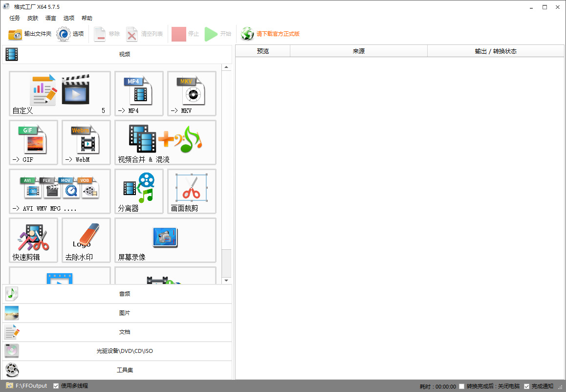Choose the GIF conversion tile

[33, 142]
